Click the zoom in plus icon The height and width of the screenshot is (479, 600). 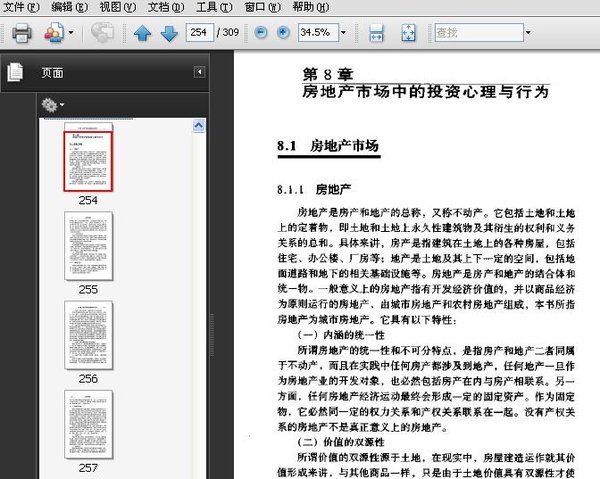point(283,33)
